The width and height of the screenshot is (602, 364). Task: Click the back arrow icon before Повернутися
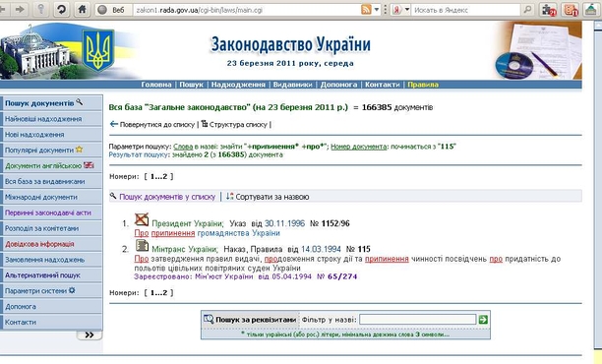pyautogui.click(x=114, y=124)
